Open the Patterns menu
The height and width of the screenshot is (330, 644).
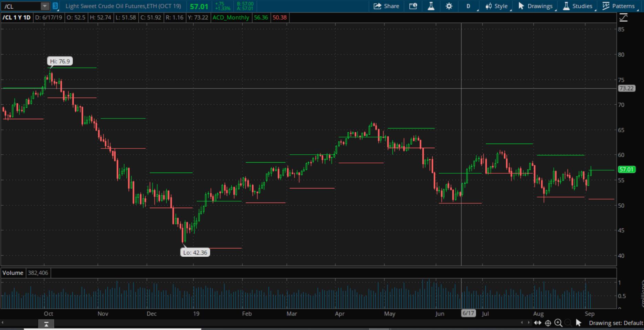pos(619,6)
